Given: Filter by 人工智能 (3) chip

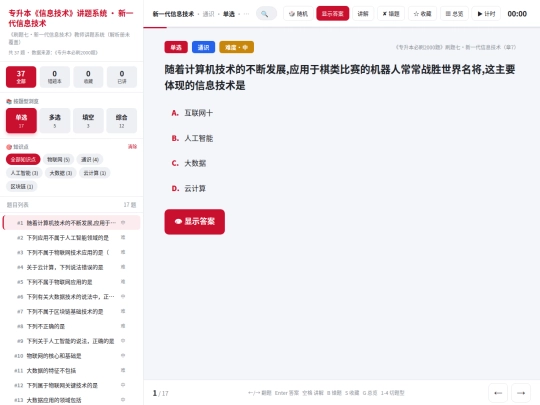Looking at the screenshot, I should tap(24, 173).
